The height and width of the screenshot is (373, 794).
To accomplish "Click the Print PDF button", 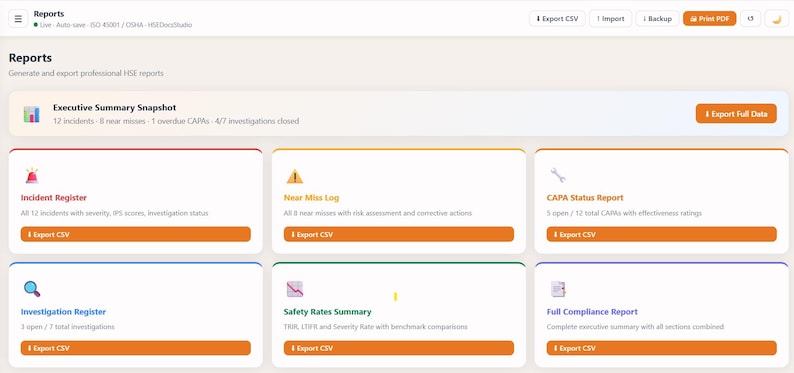I will pos(709,19).
